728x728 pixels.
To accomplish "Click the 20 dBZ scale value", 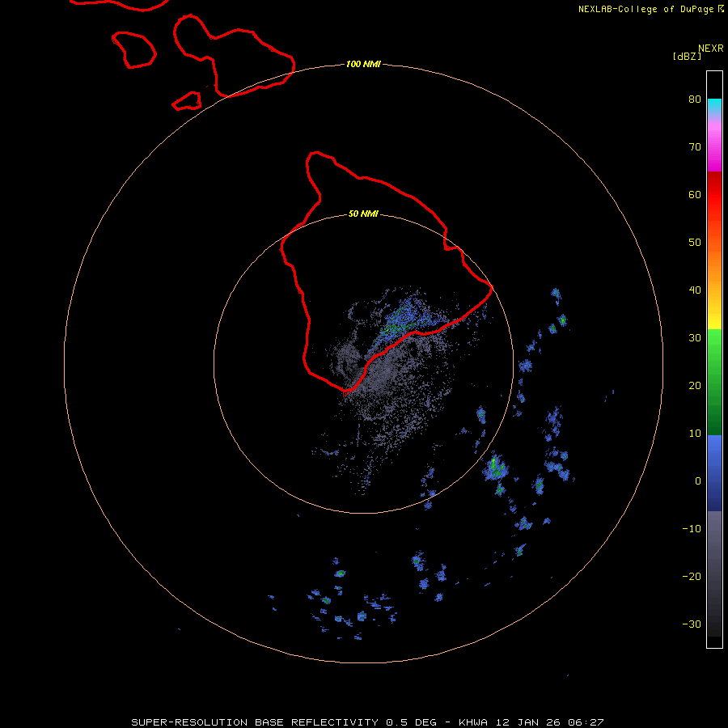I will click(x=695, y=386).
